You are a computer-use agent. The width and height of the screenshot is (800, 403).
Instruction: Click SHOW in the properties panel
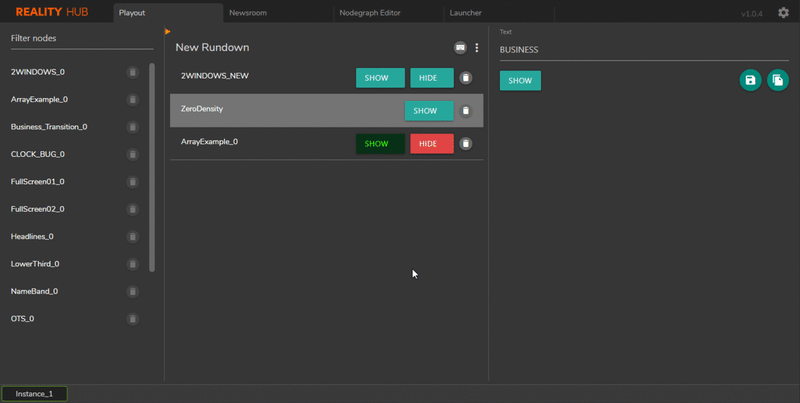(x=520, y=81)
